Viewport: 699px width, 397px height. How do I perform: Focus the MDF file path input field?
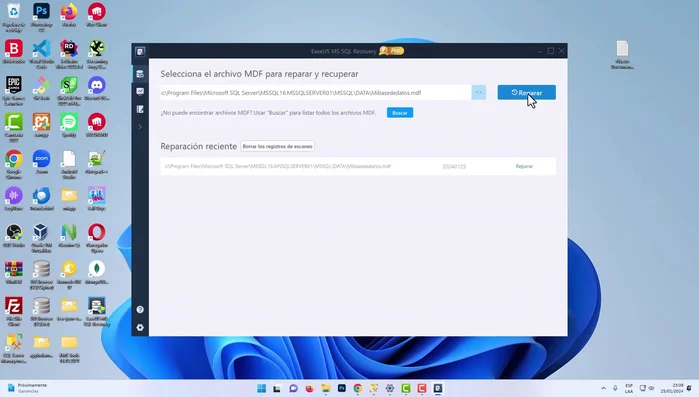coord(316,93)
